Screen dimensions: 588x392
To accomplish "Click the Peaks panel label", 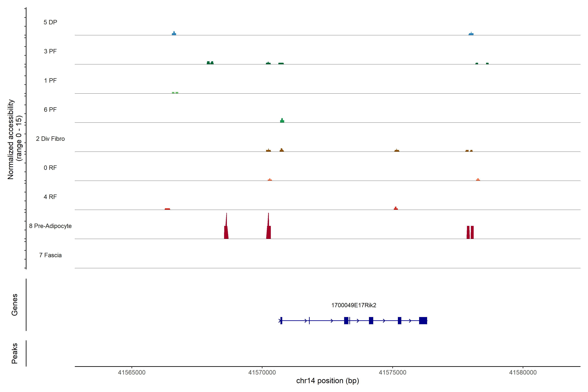I will pos(15,353).
